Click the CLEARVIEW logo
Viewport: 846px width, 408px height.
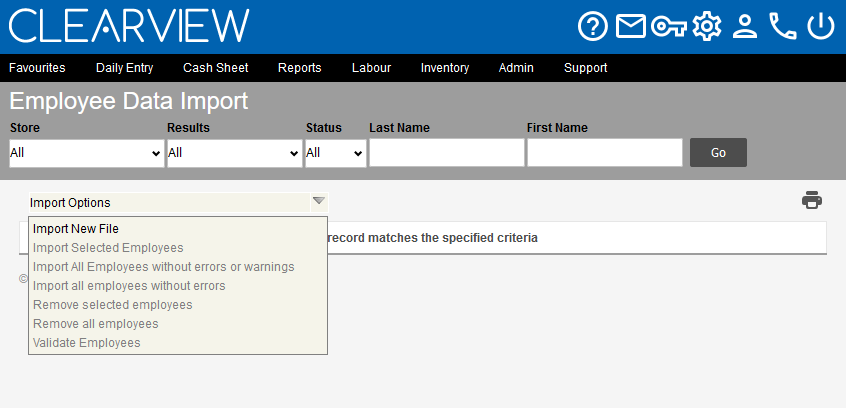[x=129, y=26]
